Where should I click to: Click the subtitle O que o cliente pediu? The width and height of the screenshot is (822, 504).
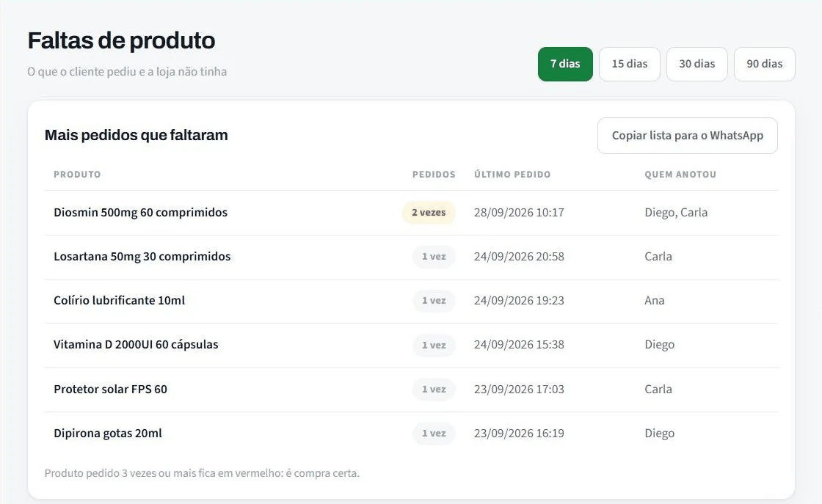pyautogui.click(x=127, y=72)
